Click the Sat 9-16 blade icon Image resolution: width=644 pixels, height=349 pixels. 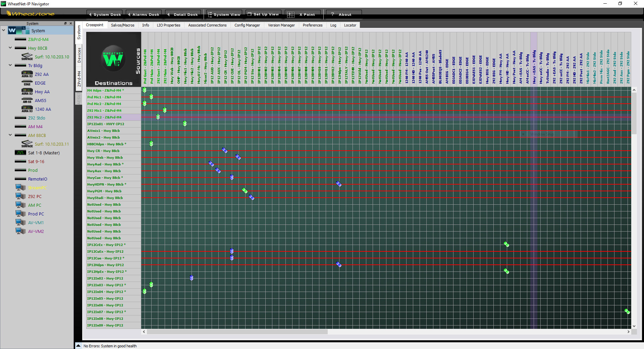20,161
